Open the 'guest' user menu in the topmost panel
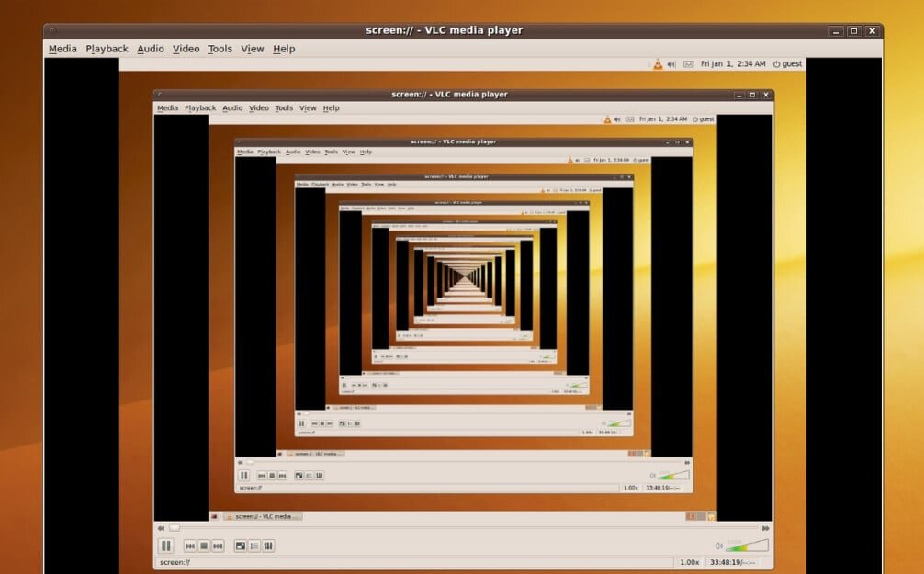The height and width of the screenshot is (574, 924). pos(787,63)
